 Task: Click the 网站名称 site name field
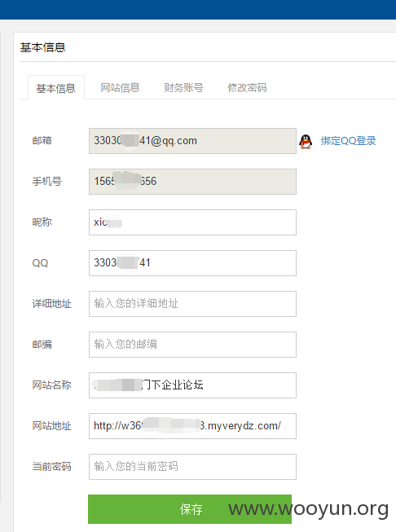tap(192, 385)
